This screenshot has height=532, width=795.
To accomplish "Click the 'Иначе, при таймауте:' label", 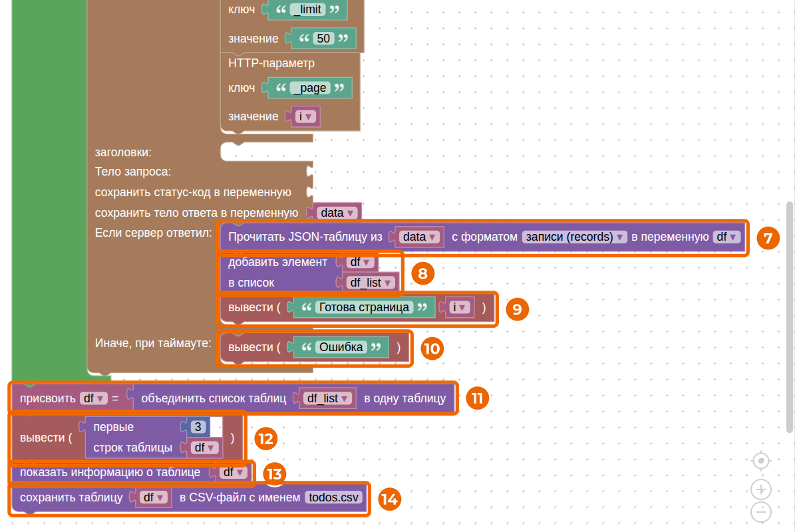I will point(153,343).
